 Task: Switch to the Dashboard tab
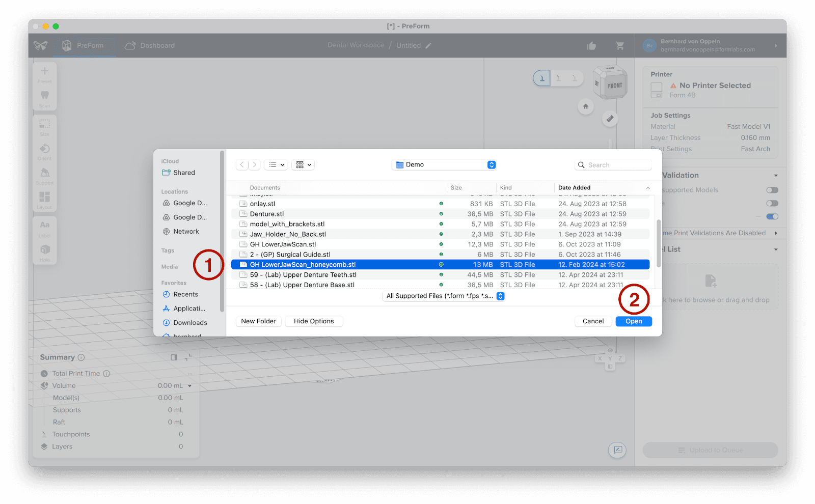click(149, 45)
